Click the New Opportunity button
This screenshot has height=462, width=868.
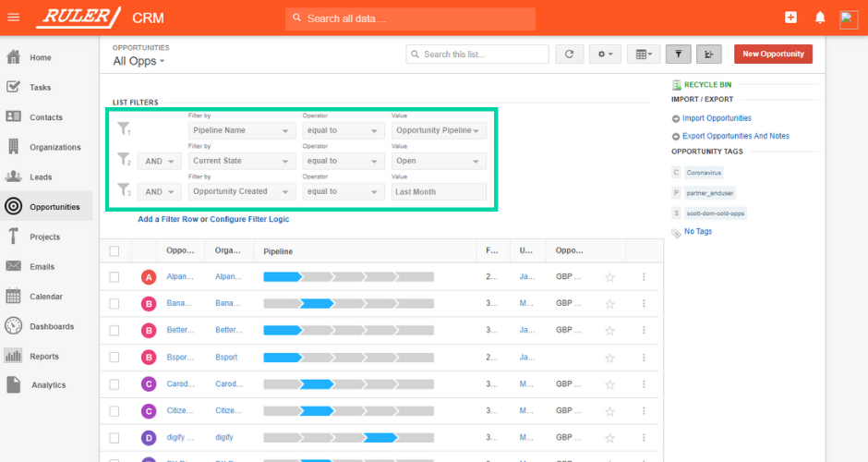point(773,55)
